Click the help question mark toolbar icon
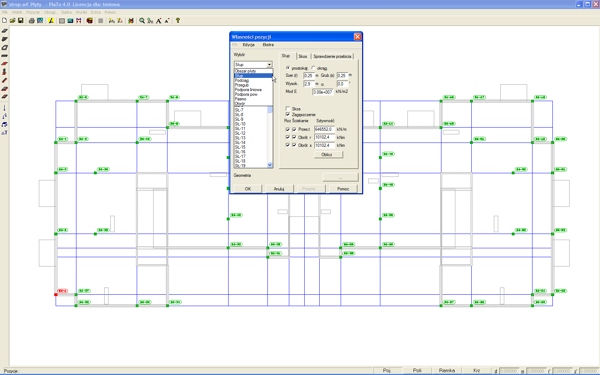 click(x=178, y=21)
